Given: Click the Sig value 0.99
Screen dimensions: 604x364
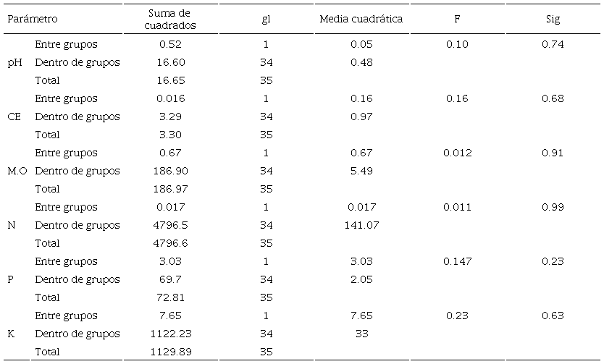Looking at the screenshot, I should 553,207.
